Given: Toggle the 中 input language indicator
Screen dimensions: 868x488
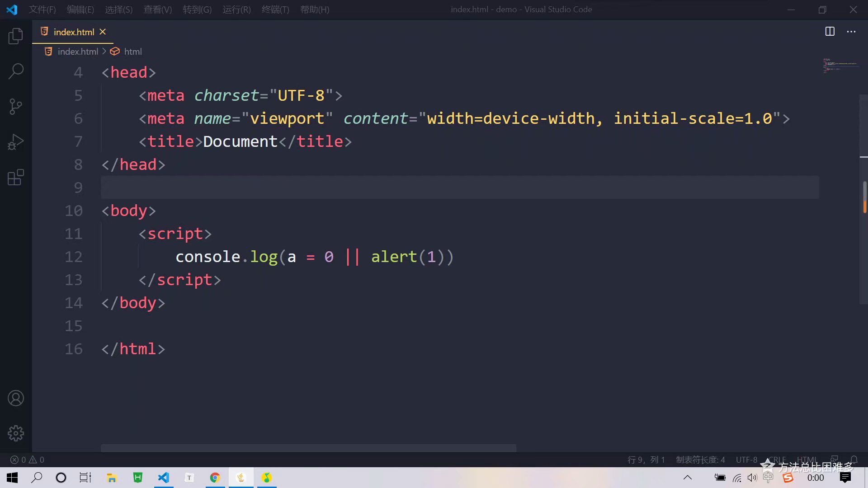Looking at the screenshot, I should (768, 478).
